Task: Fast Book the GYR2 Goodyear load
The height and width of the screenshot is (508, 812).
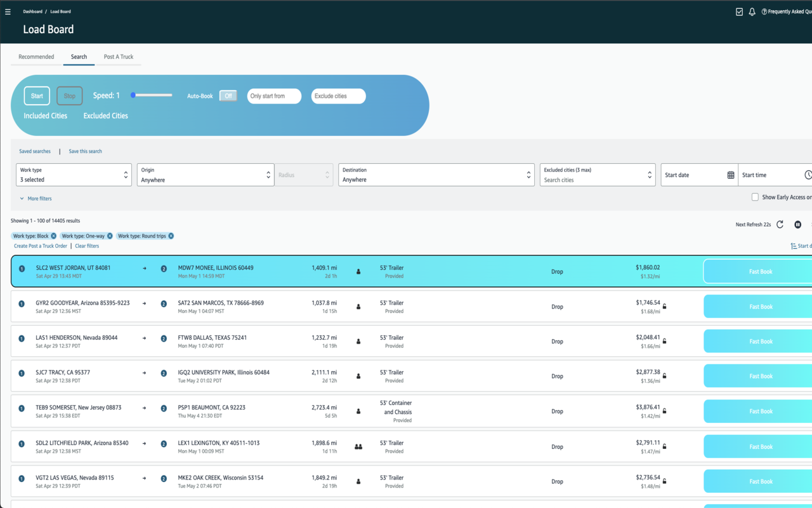Action: [758, 307]
